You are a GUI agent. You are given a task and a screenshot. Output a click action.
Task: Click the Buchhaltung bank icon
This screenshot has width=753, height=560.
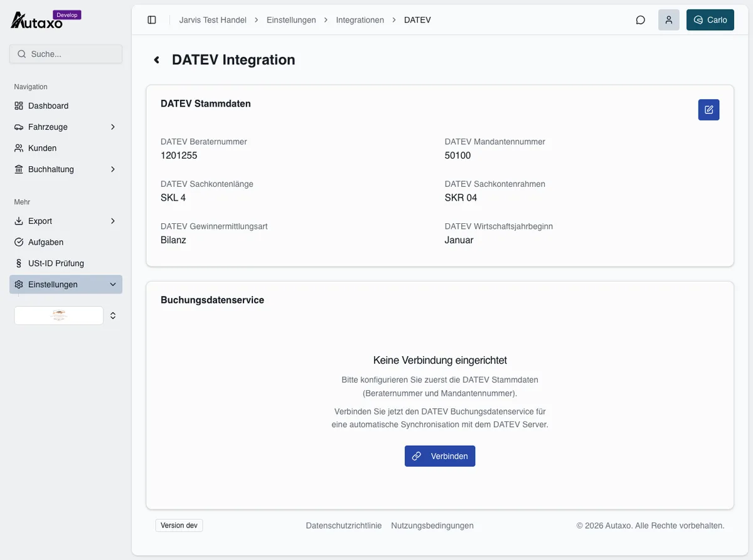(19, 169)
